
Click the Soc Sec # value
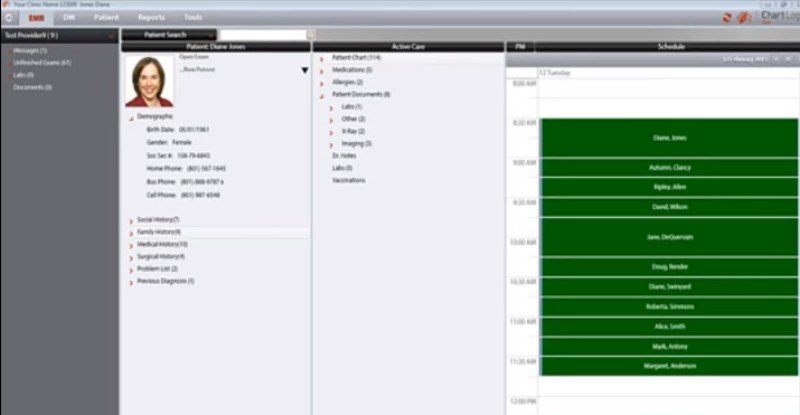coord(193,156)
